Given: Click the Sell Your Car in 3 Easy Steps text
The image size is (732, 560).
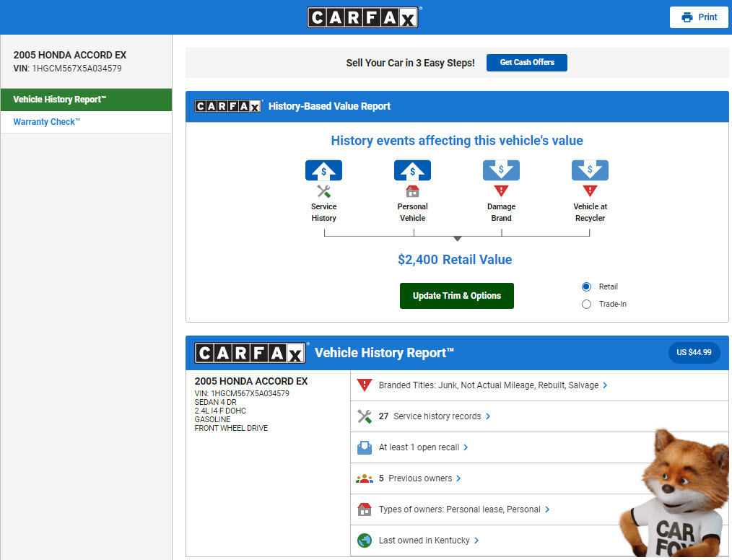Looking at the screenshot, I should (410, 63).
